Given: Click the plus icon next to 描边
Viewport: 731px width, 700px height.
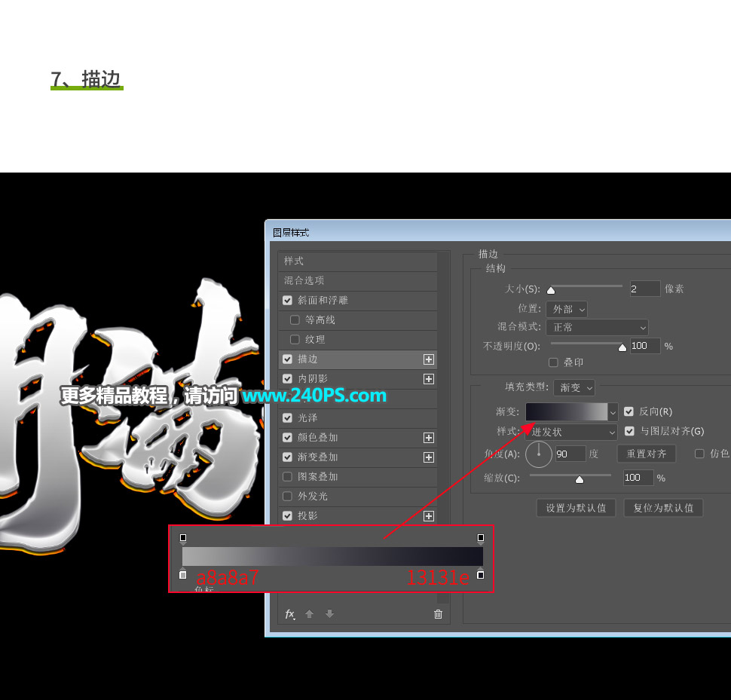Looking at the screenshot, I should [428, 359].
